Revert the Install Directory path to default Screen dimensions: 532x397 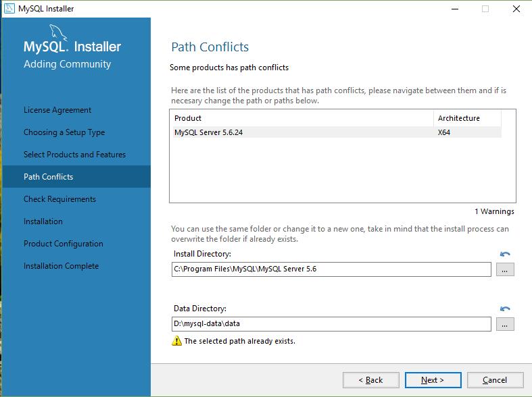[x=504, y=255]
